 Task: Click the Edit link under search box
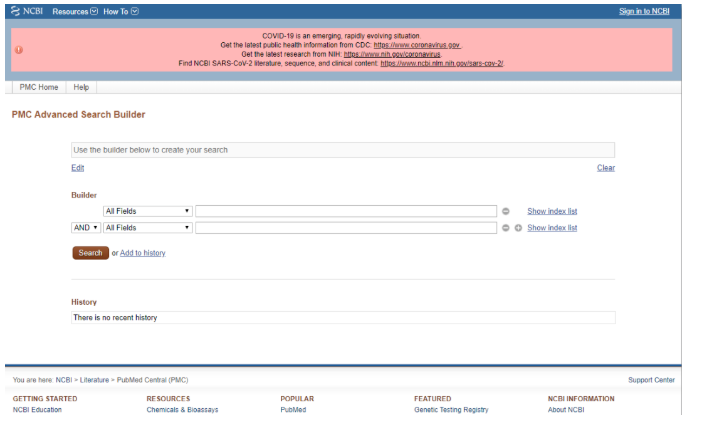click(78, 167)
